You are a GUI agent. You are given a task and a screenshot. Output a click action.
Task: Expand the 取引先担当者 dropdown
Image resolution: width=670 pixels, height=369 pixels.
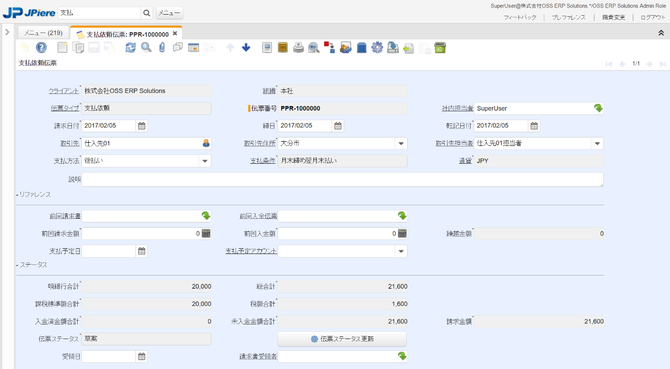pyautogui.click(x=597, y=144)
